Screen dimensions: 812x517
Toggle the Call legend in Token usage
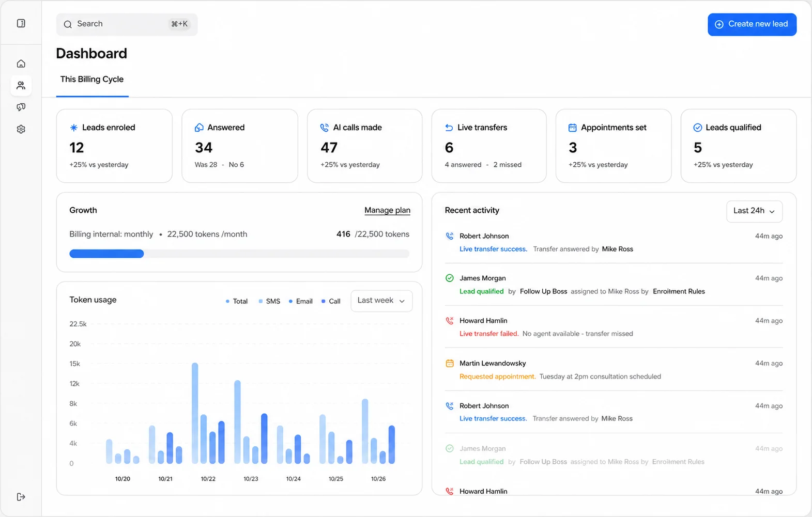(331, 301)
